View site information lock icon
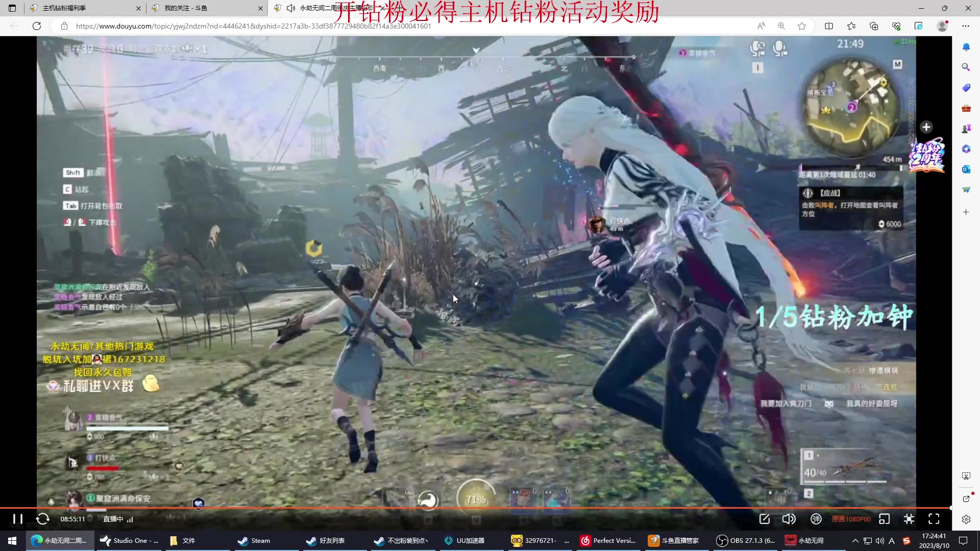Image resolution: width=980 pixels, height=551 pixels. (x=64, y=26)
